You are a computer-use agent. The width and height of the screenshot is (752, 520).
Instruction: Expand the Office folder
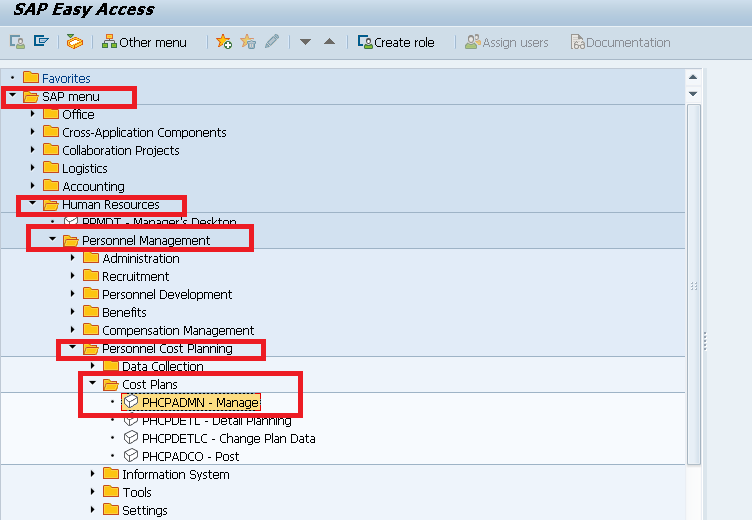point(33,114)
